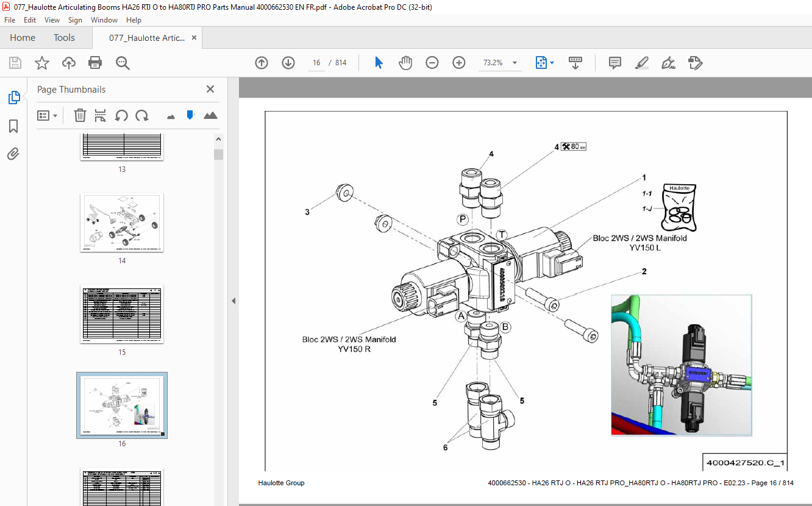Print the document using printer icon
The width and height of the screenshot is (812, 506).
tap(95, 63)
